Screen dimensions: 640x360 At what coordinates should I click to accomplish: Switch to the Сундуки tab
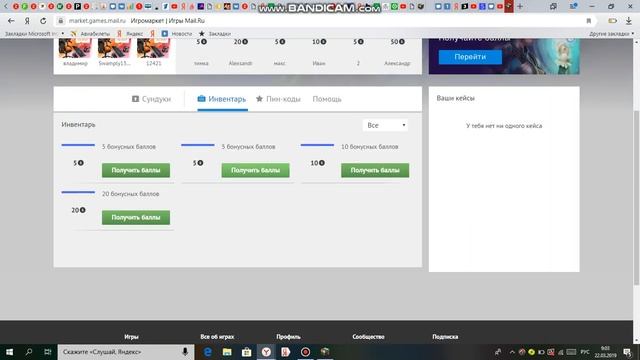pyautogui.click(x=151, y=99)
